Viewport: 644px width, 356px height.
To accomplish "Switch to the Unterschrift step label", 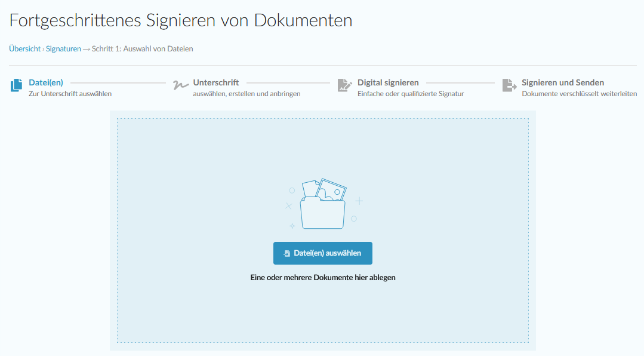I will point(215,82).
